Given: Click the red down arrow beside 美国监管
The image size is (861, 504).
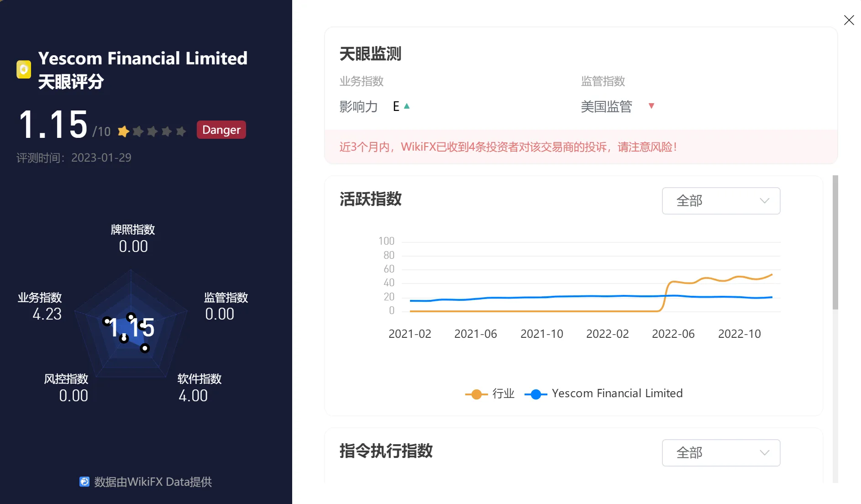Looking at the screenshot, I should [x=651, y=106].
